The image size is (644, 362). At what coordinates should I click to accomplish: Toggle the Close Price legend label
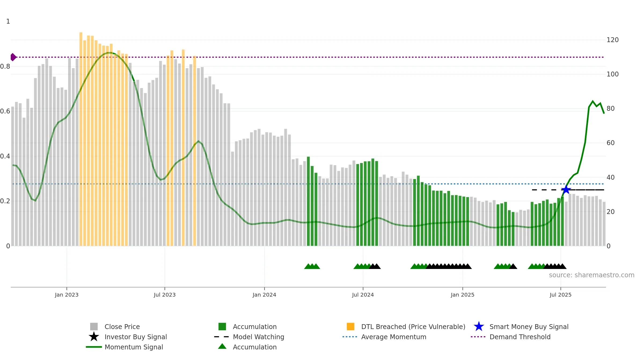tap(122, 327)
